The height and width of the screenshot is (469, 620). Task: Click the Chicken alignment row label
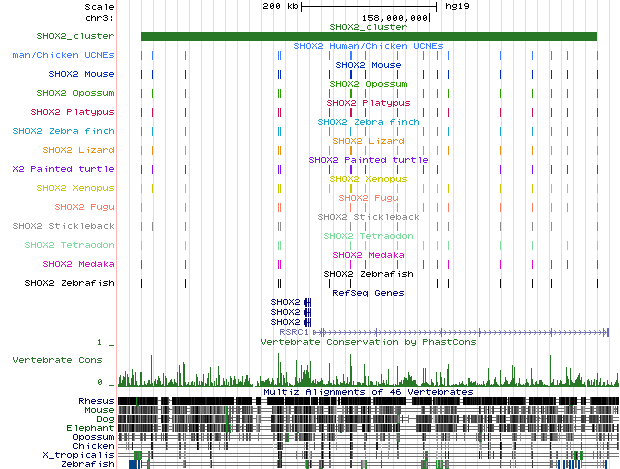tap(94, 446)
